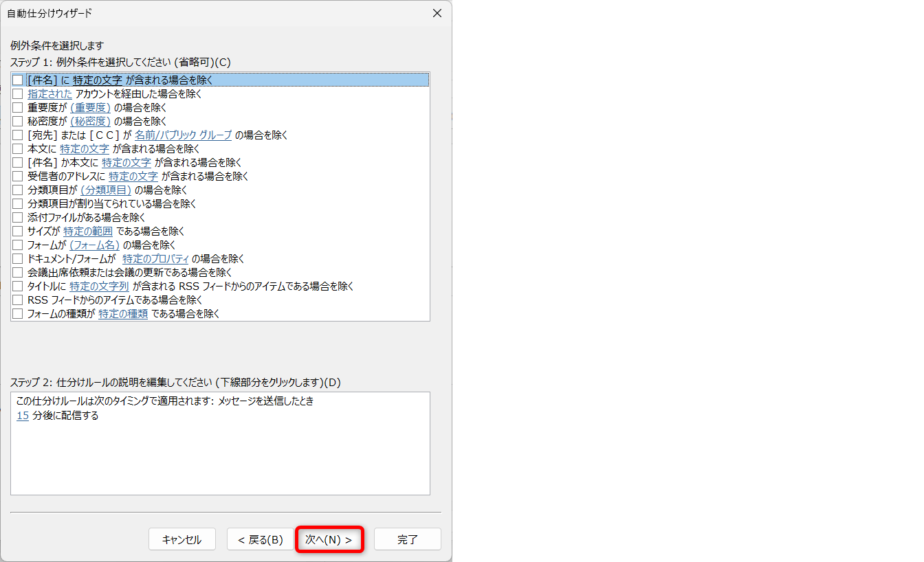The width and height of the screenshot is (924, 562).
Task: Click the 名前/パブリック グループ link
Action: [183, 135]
